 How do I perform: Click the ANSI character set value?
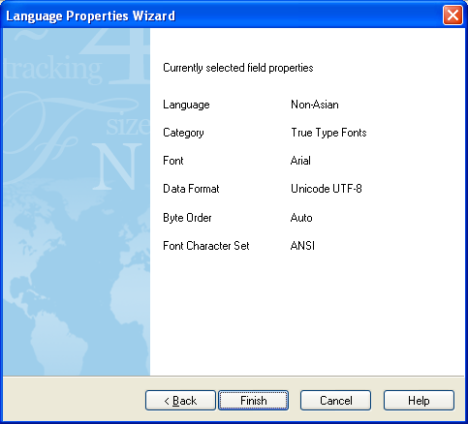(x=303, y=246)
